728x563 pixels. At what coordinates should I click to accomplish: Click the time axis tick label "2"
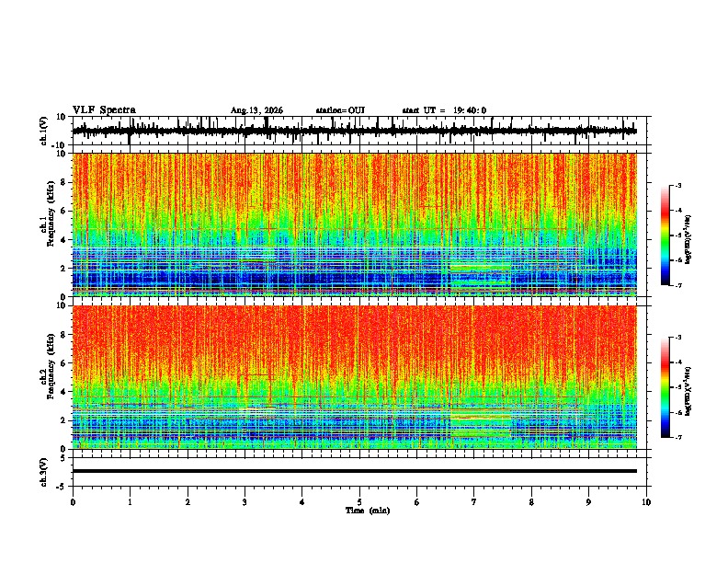(x=188, y=502)
